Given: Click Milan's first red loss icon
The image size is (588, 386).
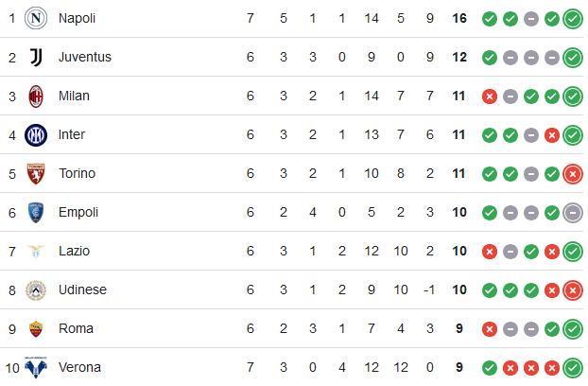Looking at the screenshot, I should point(490,96).
